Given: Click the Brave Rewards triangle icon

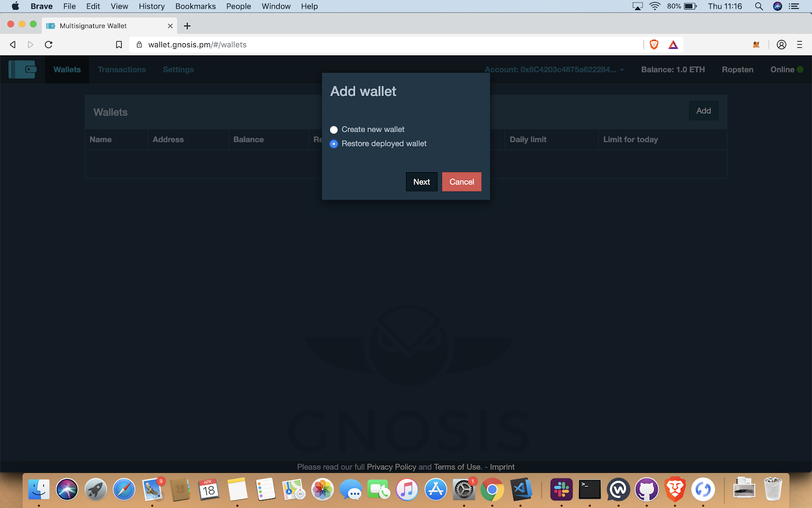Looking at the screenshot, I should (673, 45).
